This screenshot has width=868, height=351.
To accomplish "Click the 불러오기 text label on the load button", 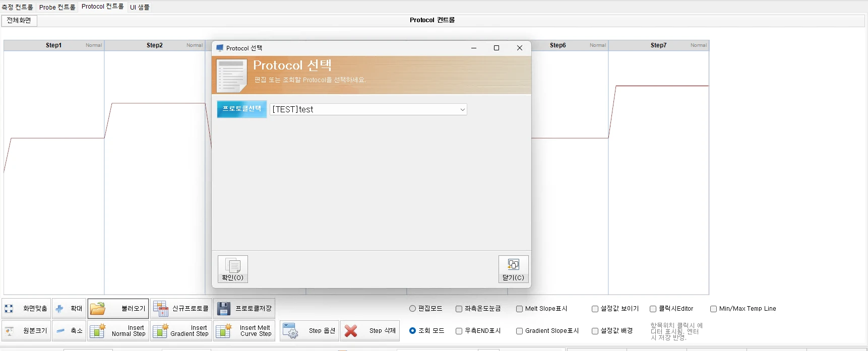I will click(x=133, y=309).
